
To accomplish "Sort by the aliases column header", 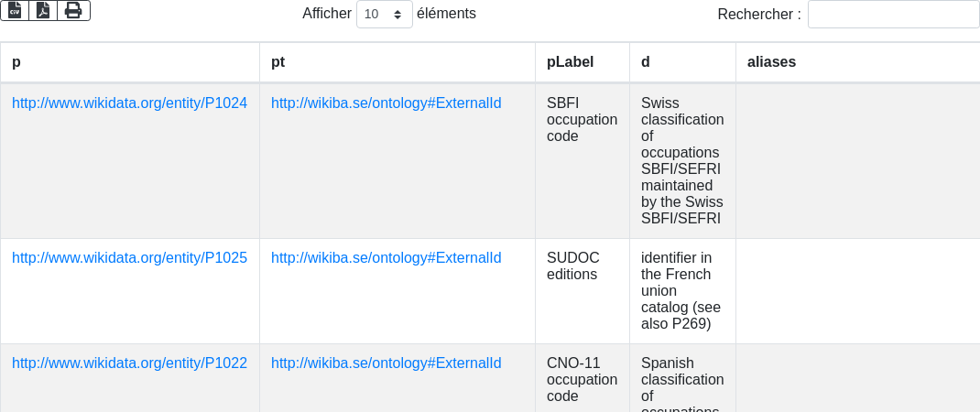I will pos(857,62).
